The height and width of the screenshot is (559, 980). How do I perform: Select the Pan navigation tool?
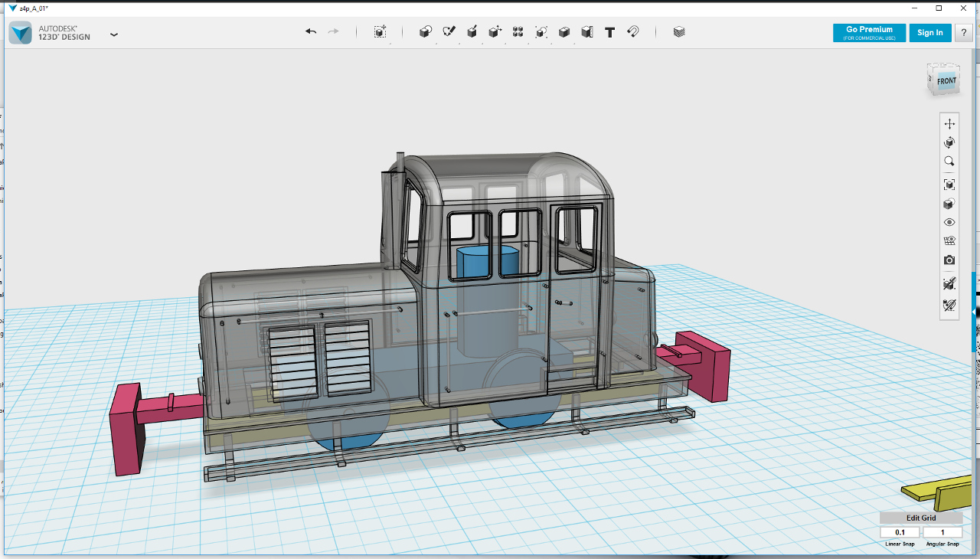(x=949, y=124)
